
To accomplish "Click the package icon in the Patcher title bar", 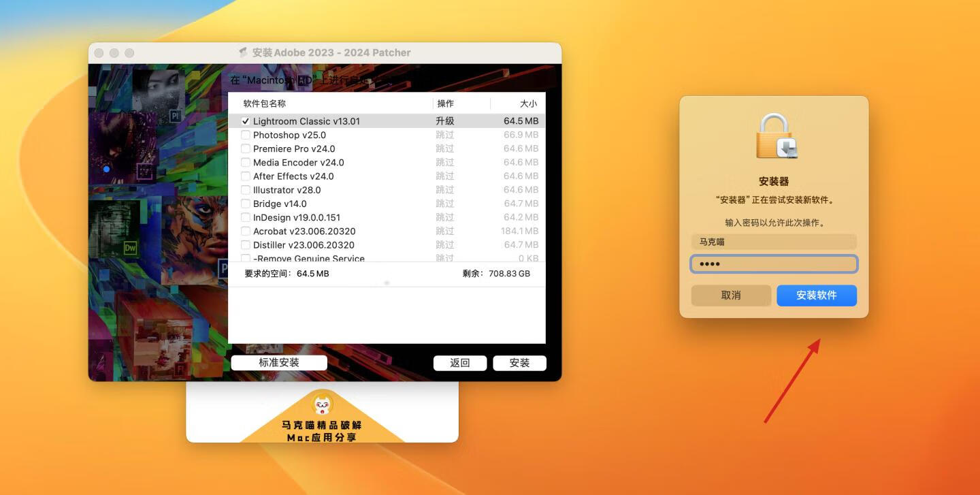I will (243, 52).
